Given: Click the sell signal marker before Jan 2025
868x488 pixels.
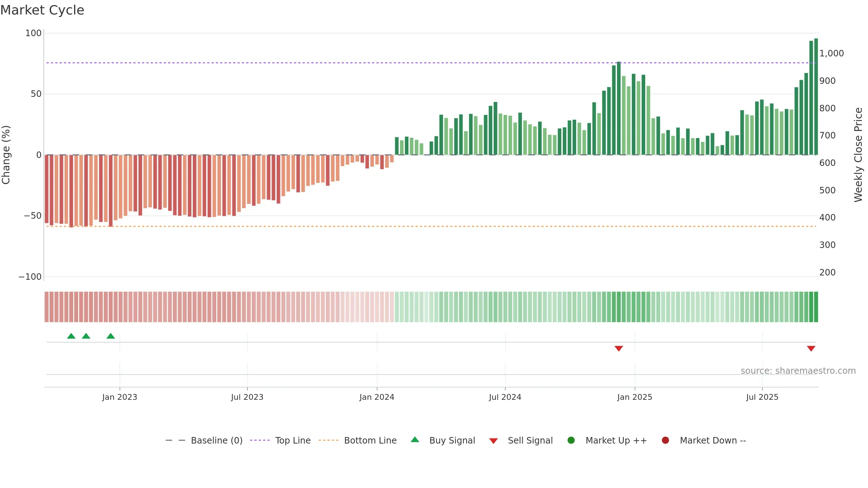Looking at the screenshot, I should tap(619, 348).
